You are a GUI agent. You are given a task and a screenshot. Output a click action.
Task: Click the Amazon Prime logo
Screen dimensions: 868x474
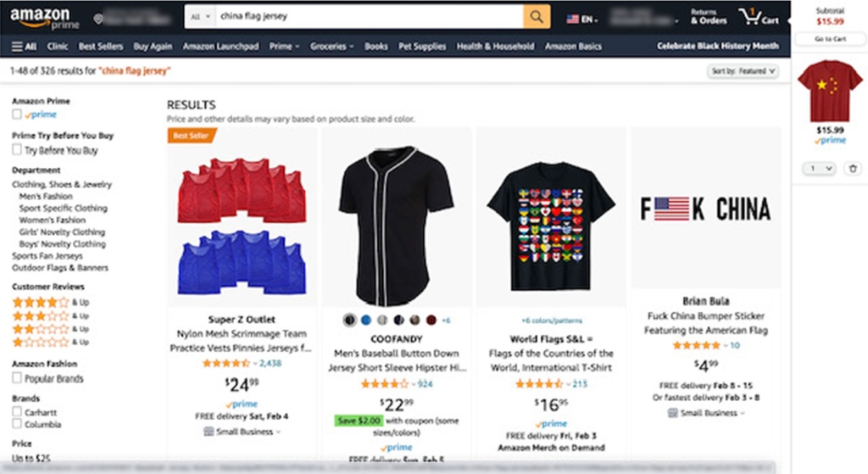coord(44,18)
